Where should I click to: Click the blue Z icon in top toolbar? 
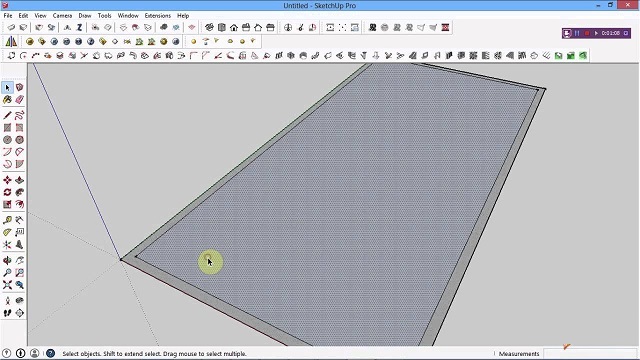pyautogui.click(x=80, y=27)
